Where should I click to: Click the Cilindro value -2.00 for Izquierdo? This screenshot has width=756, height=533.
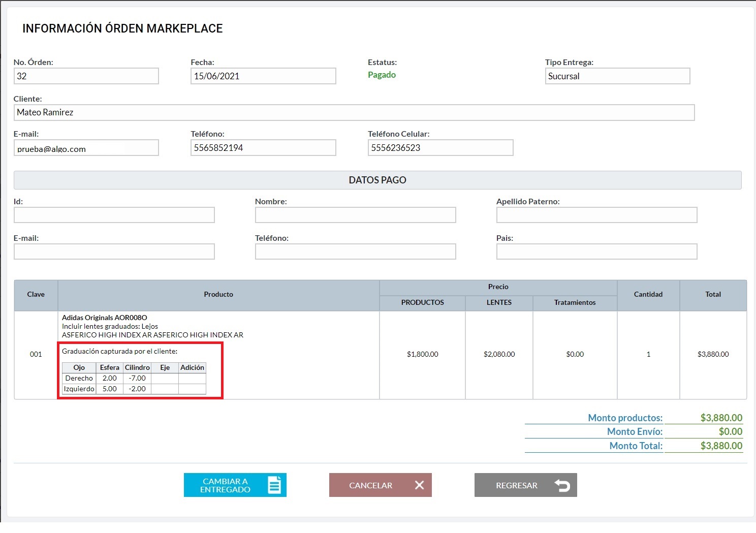[137, 389]
